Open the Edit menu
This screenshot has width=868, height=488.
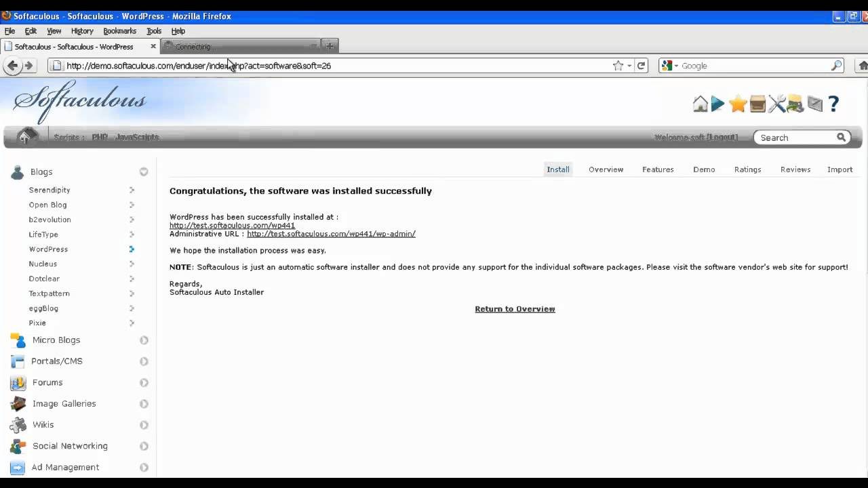pyautogui.click(x=31, y=31)
